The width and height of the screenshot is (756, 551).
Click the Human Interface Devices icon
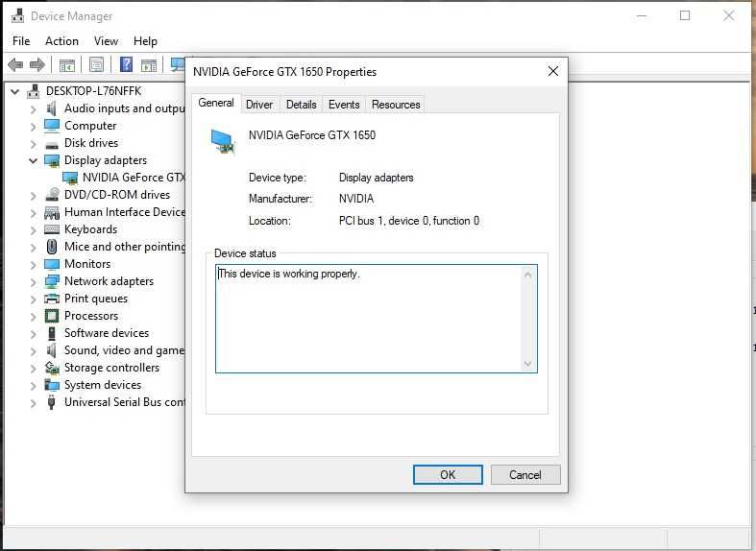click(x=52, y=212)
